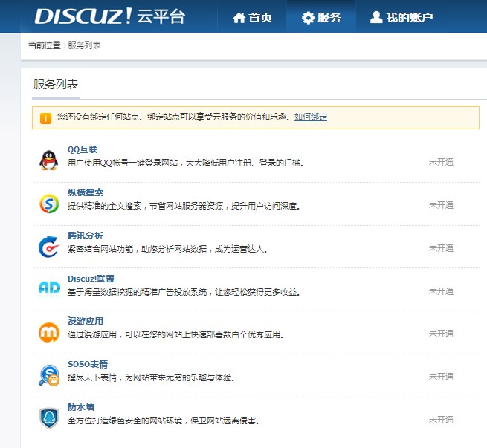The height and width of the screenshot is (448, 487).
Task: Click 未开通 status in SOSO表情 row
Action: tap(441, 377)
